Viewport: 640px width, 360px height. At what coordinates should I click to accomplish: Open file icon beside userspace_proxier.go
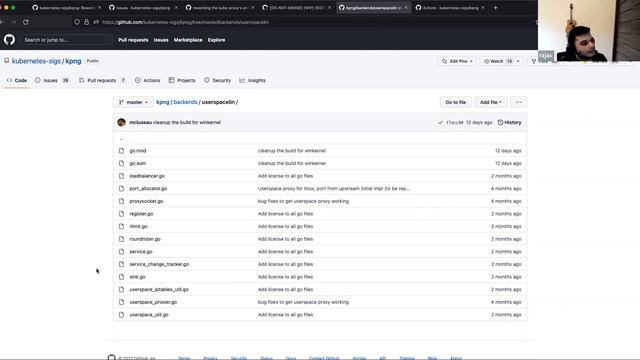(121, 302)
